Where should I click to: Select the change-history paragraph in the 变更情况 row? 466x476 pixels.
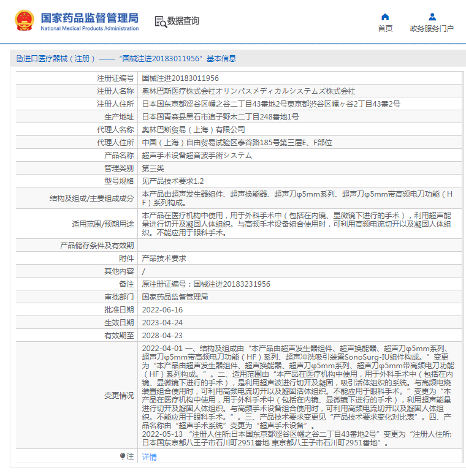click(x=298, y=396)
